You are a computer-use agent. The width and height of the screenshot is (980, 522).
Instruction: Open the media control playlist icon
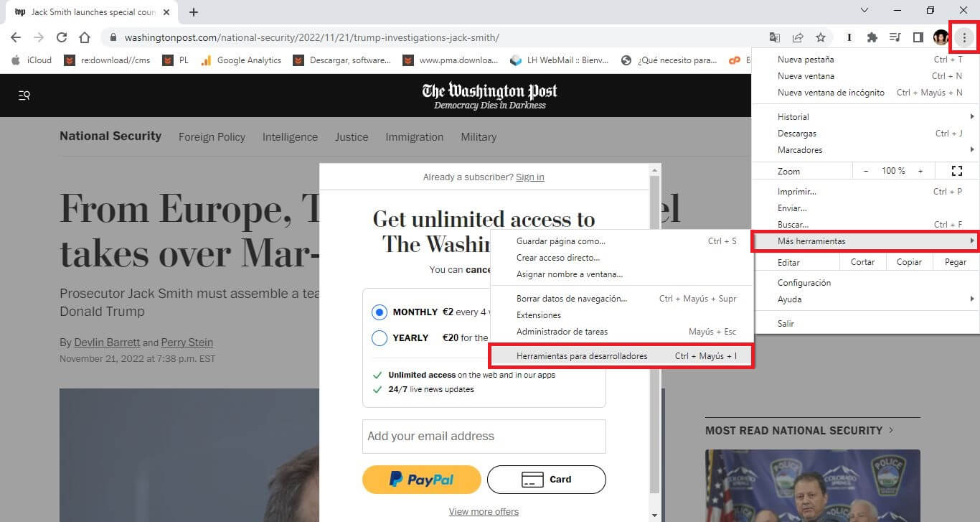point(895,37)
